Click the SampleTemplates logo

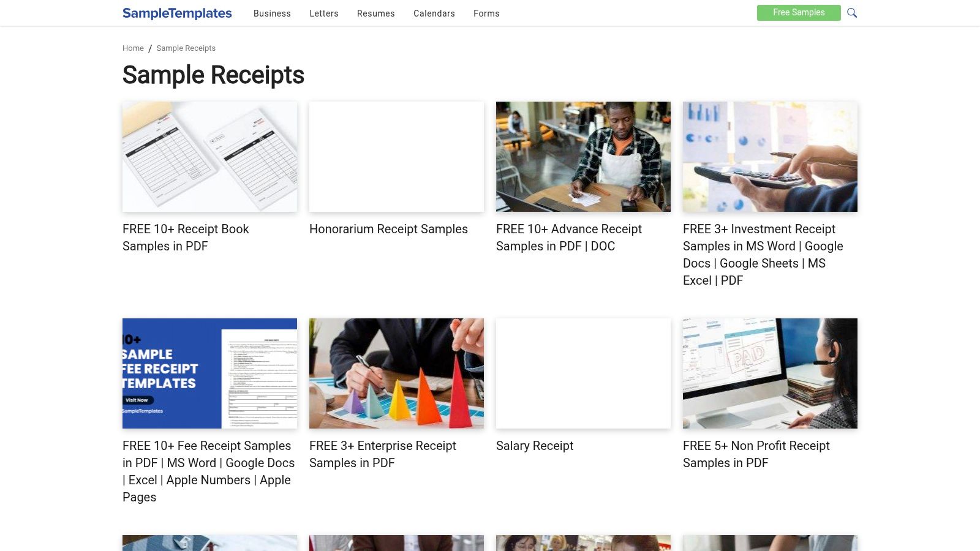(x=177, y=13)
